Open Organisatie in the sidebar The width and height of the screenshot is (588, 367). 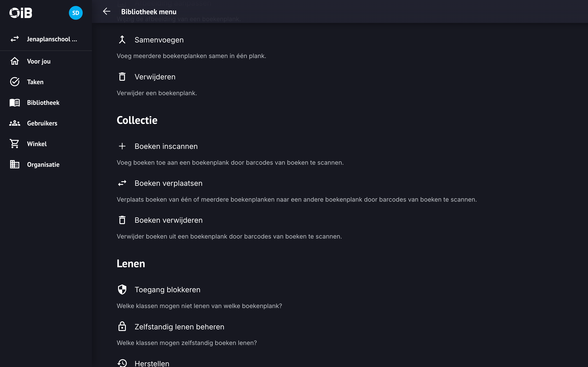(x=43, y=164)
